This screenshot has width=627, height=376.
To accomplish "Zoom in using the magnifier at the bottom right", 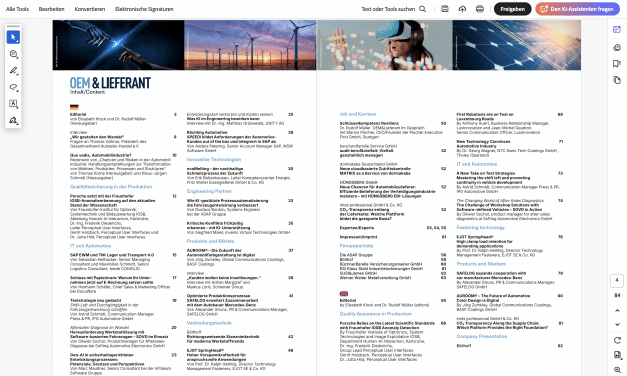I will pos(617,370).
